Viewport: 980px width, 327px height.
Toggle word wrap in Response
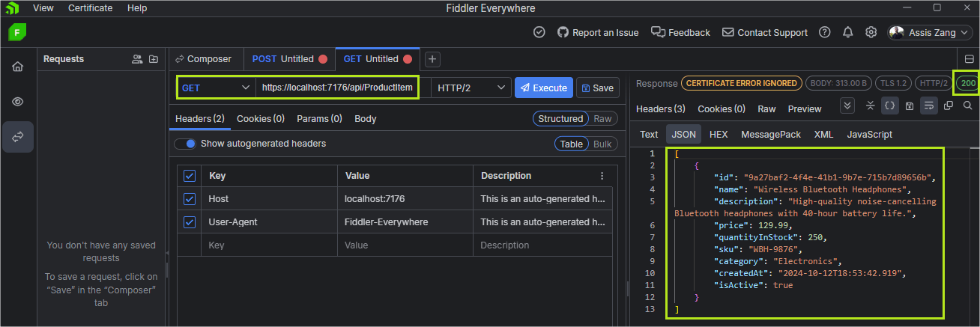tap(929, 106)
